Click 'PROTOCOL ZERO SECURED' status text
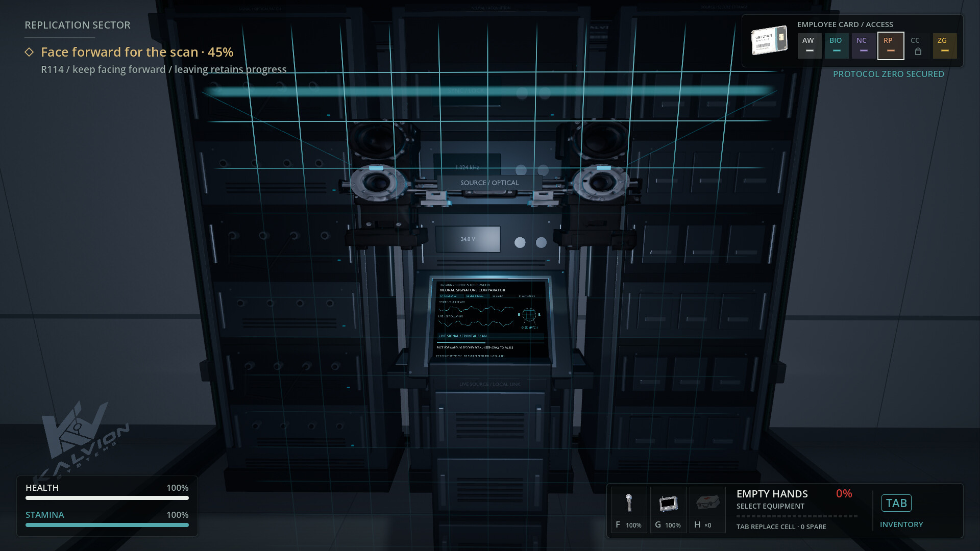The height and width of the screenshot is (551, 980). pyautogui.click(x=889, y=74)
